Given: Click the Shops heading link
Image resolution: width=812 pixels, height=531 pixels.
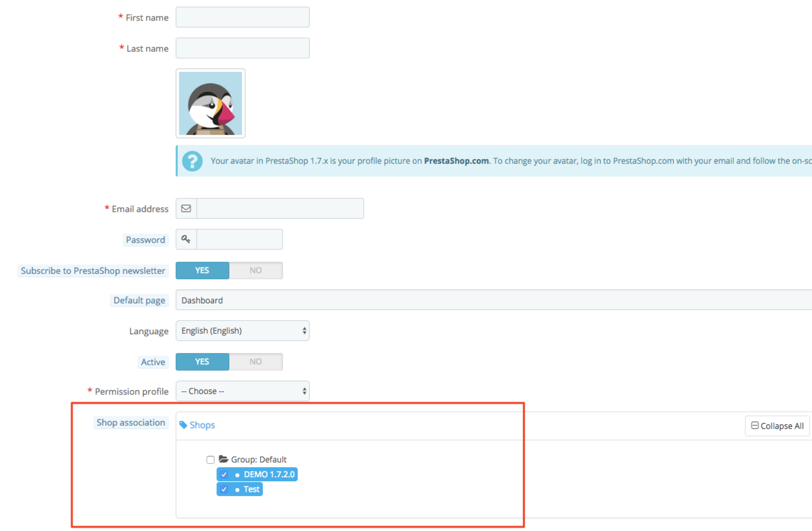Looking at the screenshot, I should (202, 425).
